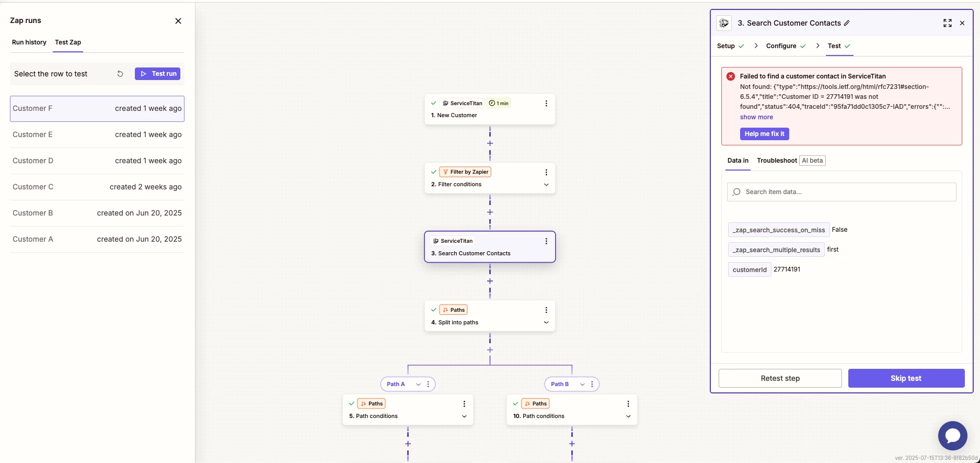Expand step 5 Path conditions chevron
This screenshot has height=463, width=980.
coord(464,416)
